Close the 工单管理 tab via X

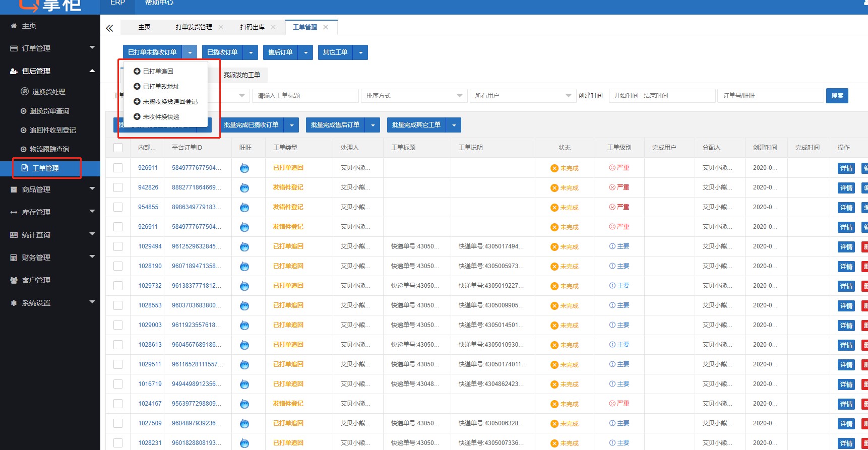pos(326,27)
